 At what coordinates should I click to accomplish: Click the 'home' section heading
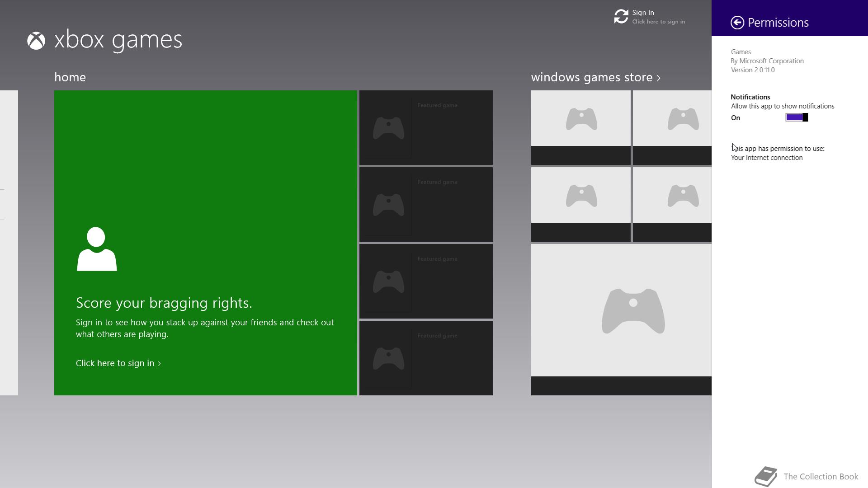point(70,77)
